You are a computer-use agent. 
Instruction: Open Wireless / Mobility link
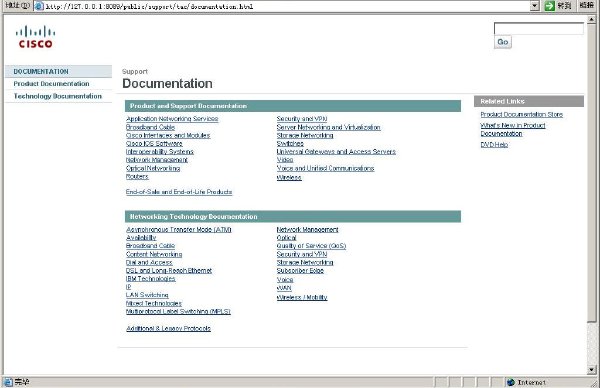point(302,297)
